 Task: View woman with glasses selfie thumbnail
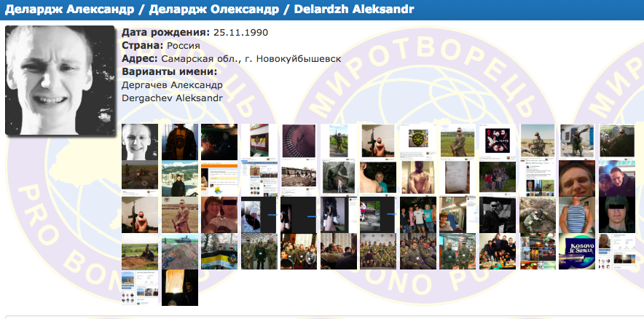pyautogui.click(x=219, y=215)
